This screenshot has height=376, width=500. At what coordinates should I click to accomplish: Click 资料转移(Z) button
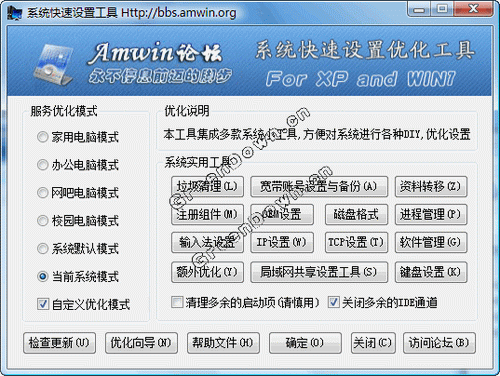(431, 186)
